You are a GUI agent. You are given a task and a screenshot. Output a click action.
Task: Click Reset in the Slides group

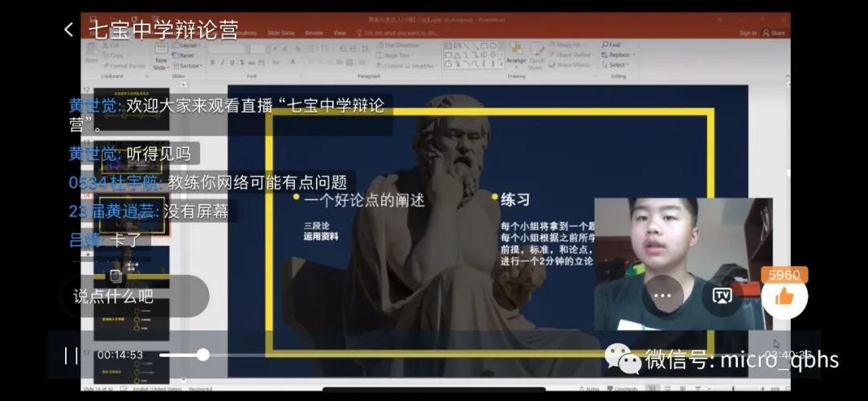(184, 55)
